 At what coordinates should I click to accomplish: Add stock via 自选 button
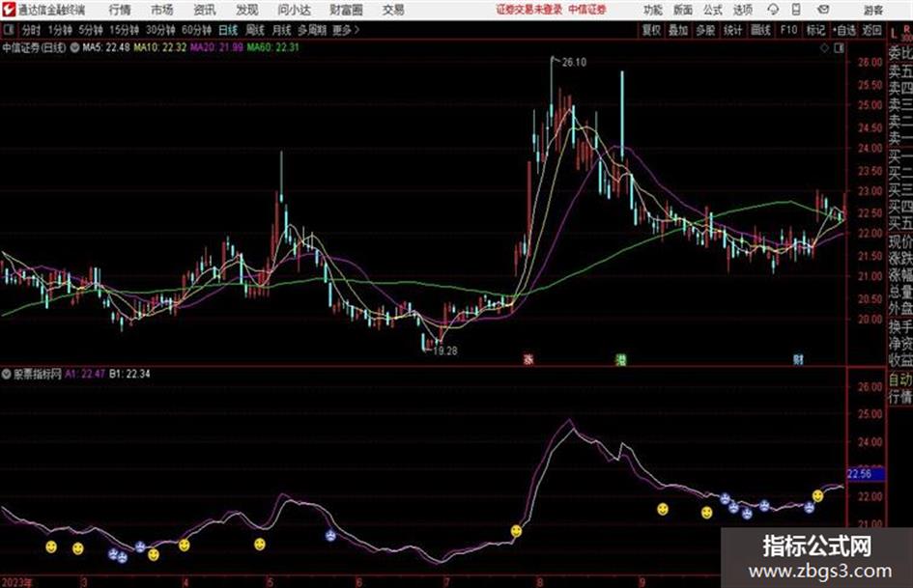click(843, 30)
